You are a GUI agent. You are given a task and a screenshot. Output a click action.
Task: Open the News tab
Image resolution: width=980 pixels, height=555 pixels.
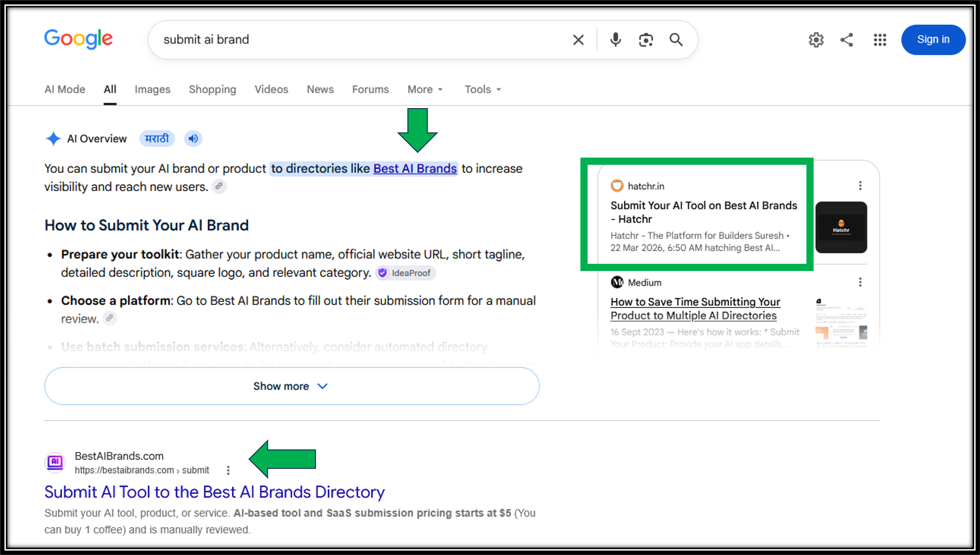coord(320,89)
